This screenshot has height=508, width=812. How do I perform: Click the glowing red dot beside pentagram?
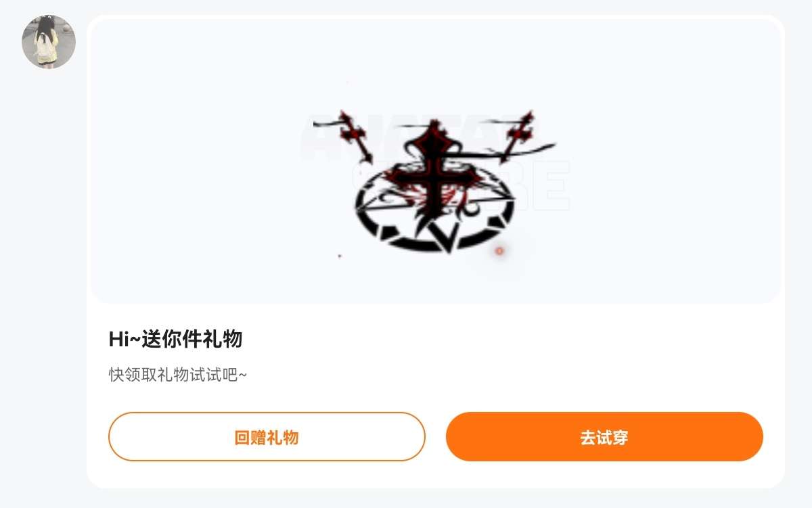point(499,251)
